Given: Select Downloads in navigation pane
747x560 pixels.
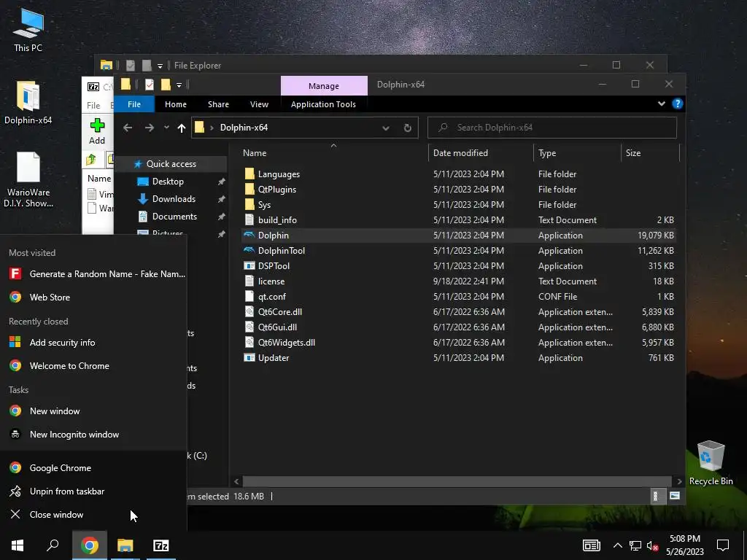Looking at the screenshot, I should (x=174, y=199).
